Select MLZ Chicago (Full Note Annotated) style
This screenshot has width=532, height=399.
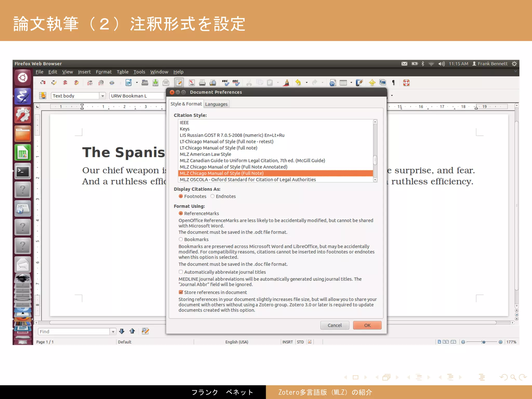[x=275, y=167]
